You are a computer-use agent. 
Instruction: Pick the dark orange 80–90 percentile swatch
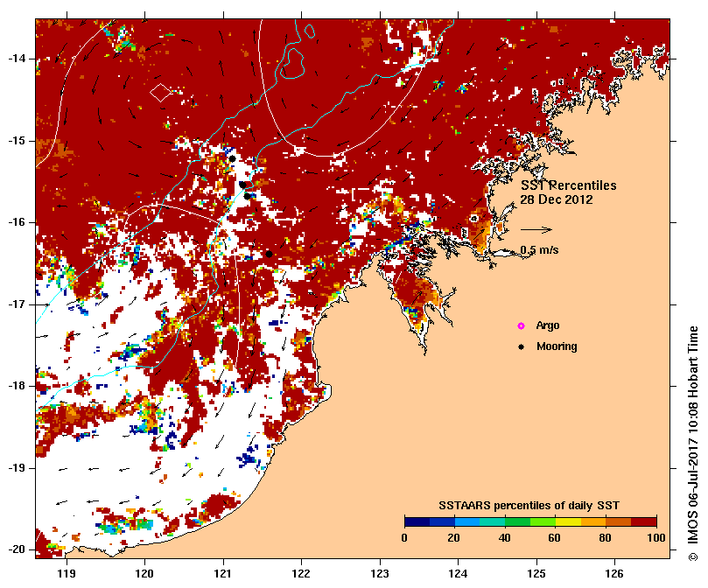(x=619, y=521)
